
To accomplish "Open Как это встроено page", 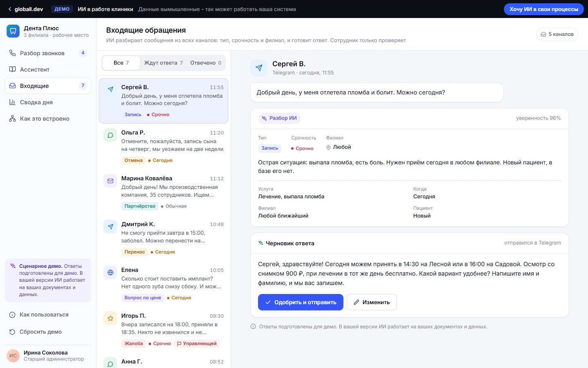I will (48, 119).
